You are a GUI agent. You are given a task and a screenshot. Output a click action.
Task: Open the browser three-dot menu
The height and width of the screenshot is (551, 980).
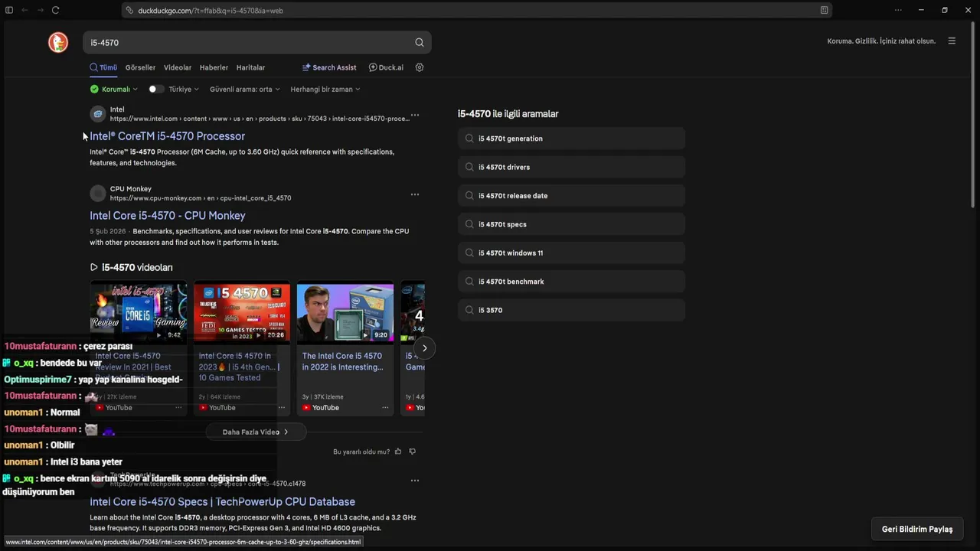(x=898, y=10)
